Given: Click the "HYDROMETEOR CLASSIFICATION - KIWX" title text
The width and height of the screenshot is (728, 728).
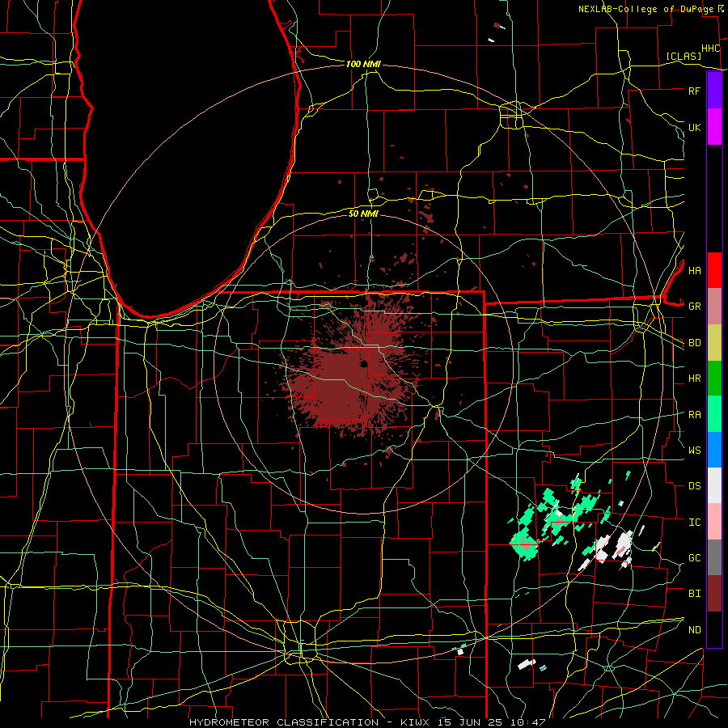Looking at the screenshot, I should [311, 722].
